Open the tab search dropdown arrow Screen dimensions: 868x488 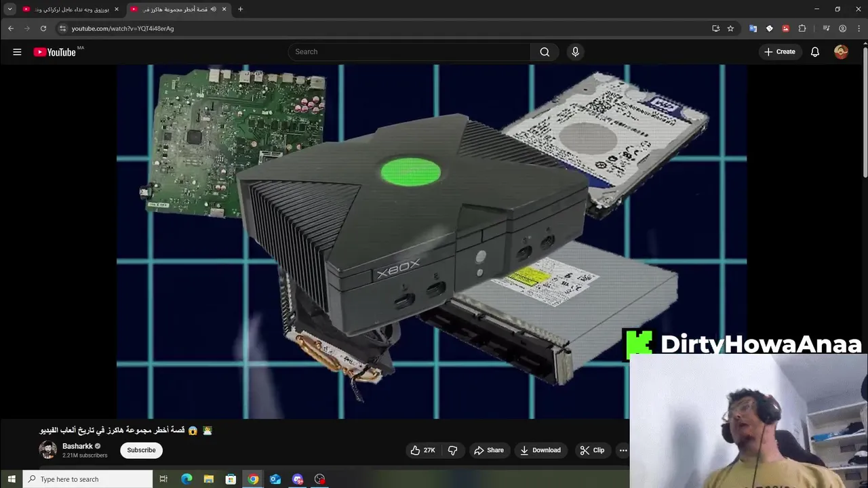pos(9,9)
